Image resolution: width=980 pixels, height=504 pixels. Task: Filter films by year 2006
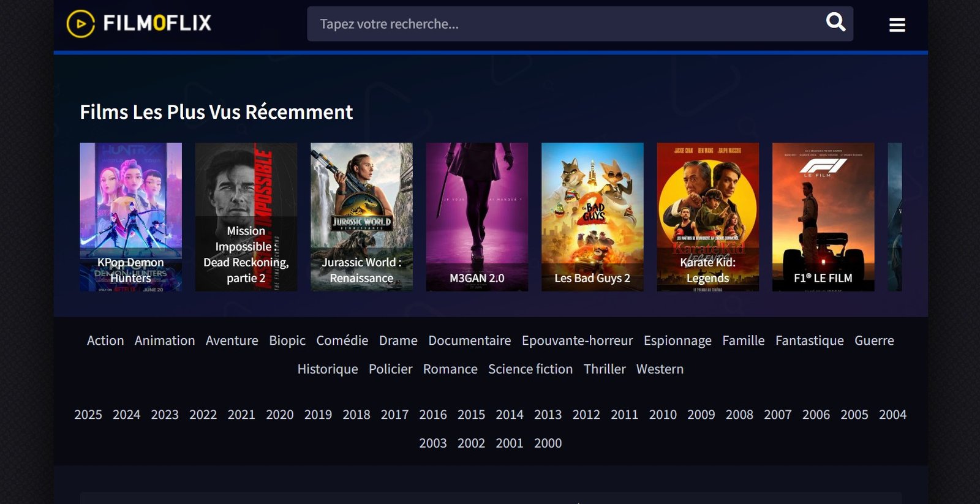coord(816,415)
